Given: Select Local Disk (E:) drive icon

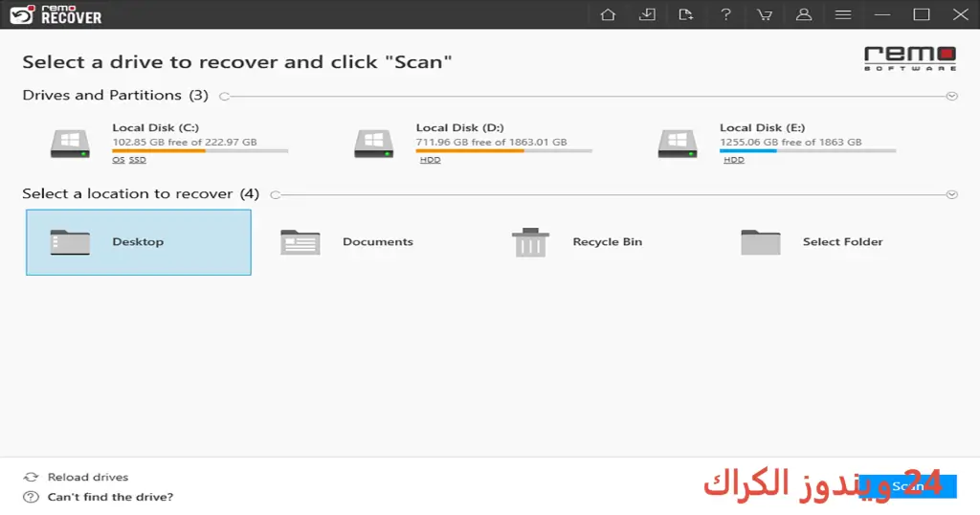Looking at the screenshot, I should click(x=678, y=144).
